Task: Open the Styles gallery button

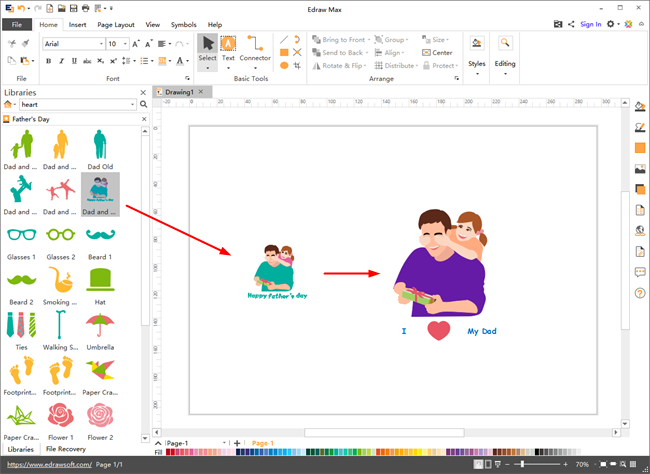Action: click(x=477, y=50)
